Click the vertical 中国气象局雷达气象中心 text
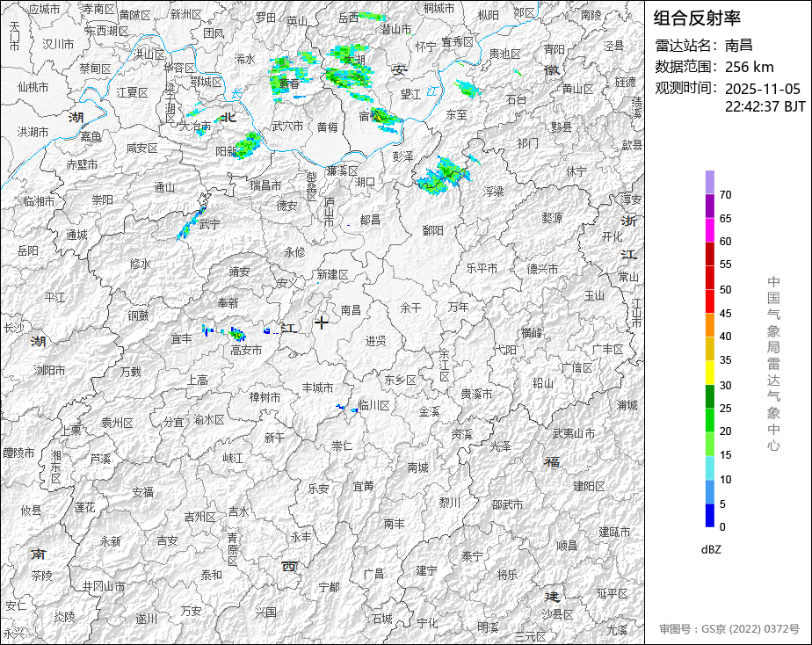The width and height of the screenshot is (812, 645). (773, 364)
